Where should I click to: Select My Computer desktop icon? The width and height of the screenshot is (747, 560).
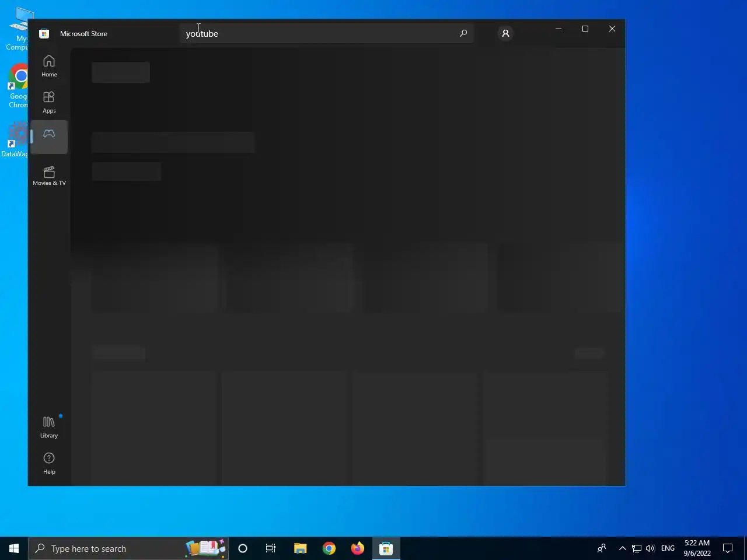pyautogui.click(x=18, y=29)
